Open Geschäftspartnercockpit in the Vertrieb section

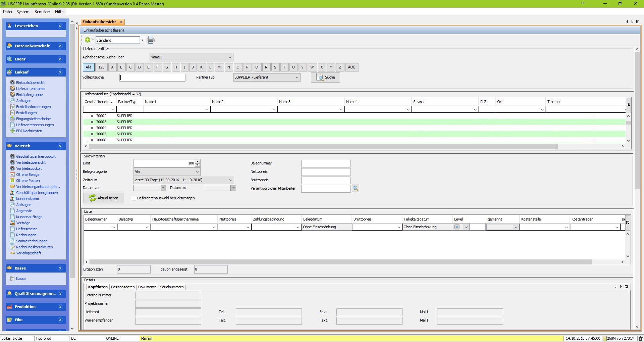(36, 156)
